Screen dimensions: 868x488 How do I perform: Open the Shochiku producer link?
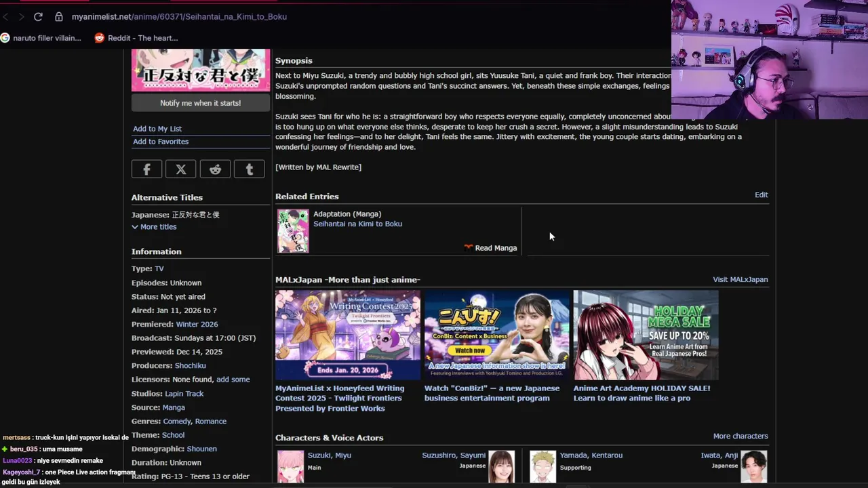tap(191, 366)
